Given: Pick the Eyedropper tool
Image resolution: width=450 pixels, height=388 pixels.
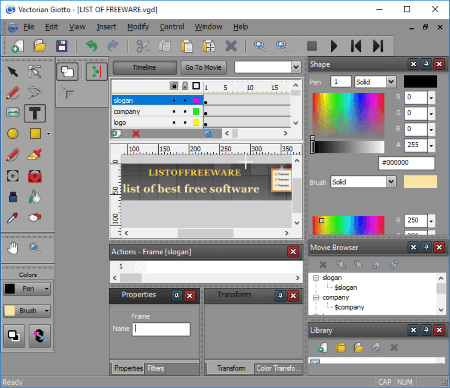Looking at the screenshot, I should [x=13, y=218].
